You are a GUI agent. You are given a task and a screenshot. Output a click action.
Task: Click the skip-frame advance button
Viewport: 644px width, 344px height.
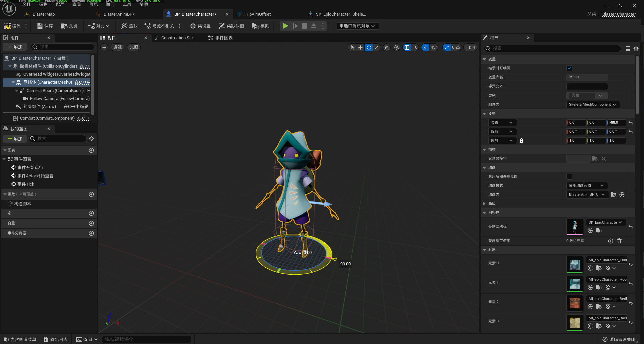[295, 26]
